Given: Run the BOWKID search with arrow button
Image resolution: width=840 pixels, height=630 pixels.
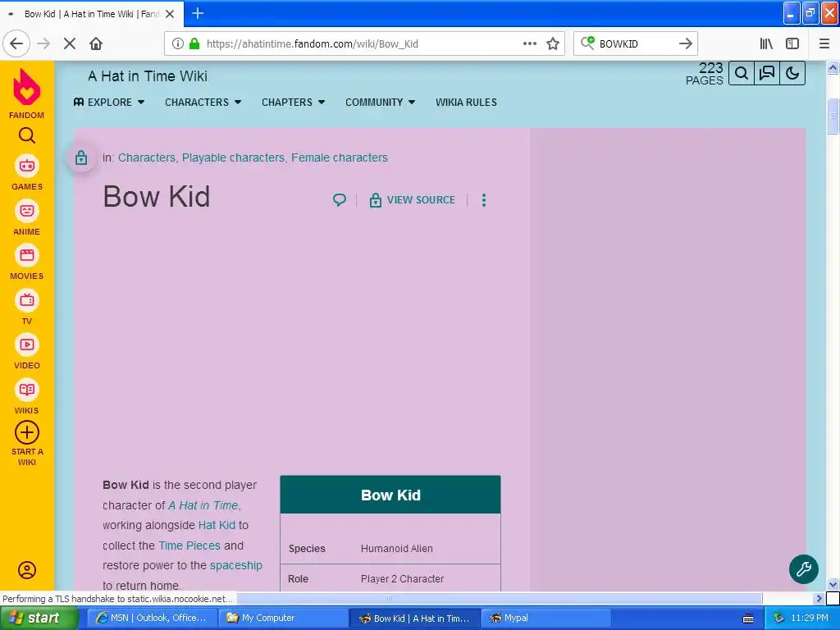Looking at the screenshot, I should pos(685,44).
